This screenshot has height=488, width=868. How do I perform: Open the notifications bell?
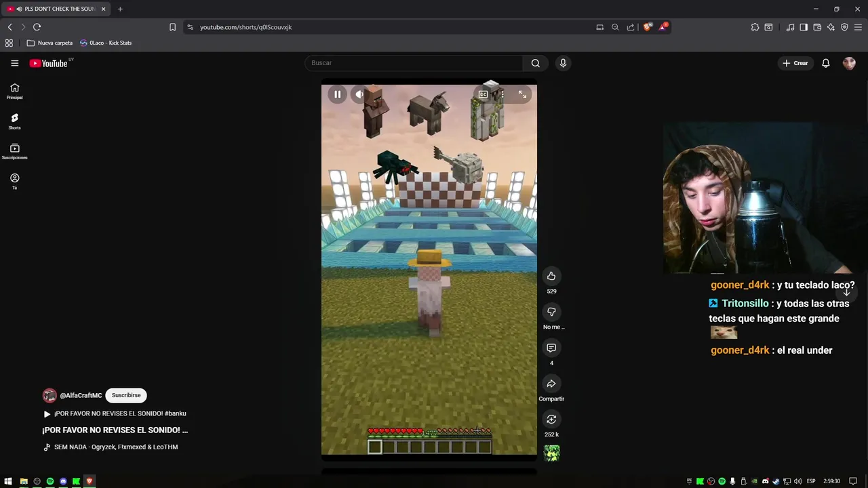tap(826, 63)
